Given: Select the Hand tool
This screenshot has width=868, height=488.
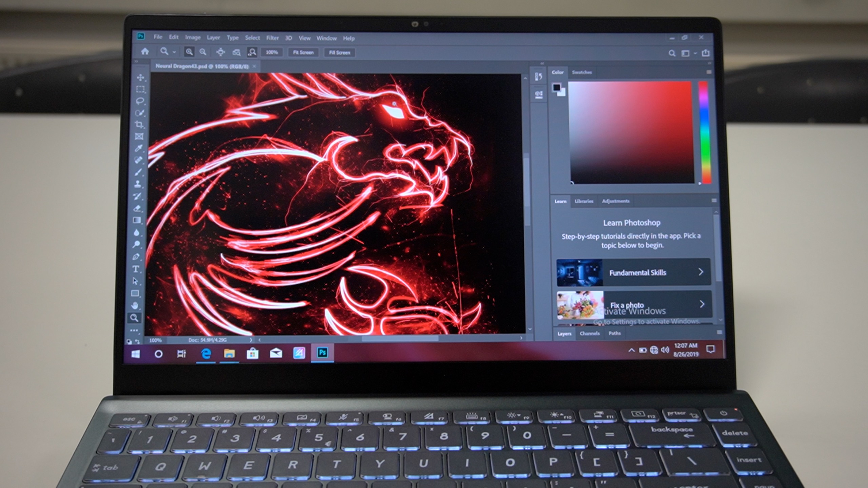Looking at the screenshot, I should (135, 305).
